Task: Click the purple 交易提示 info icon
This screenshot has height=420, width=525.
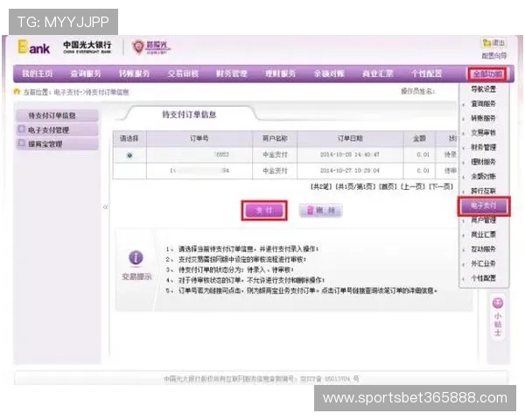Action: click(x=136, y=257)
